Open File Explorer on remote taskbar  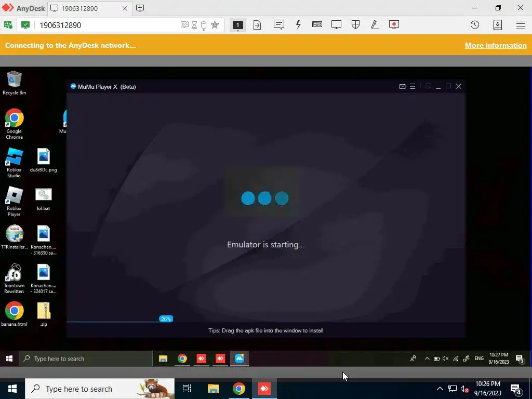click(x=163, y=358)
